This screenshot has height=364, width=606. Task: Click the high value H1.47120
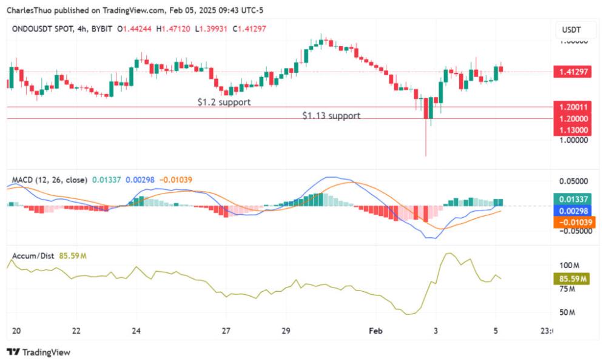(173, 29)
